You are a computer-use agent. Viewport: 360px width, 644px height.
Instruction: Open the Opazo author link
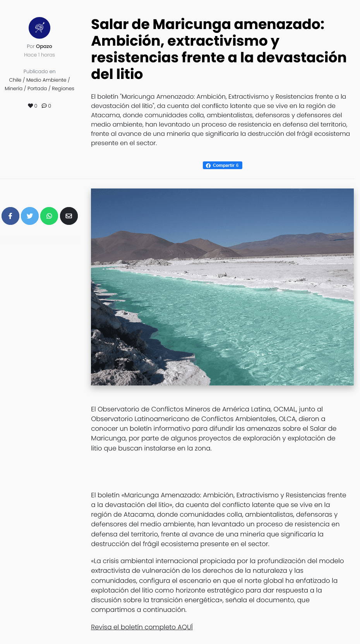44,46
